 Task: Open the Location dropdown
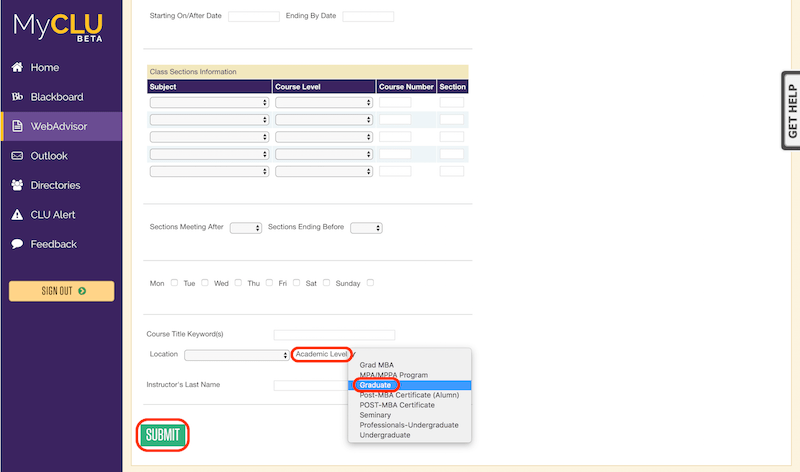pos(237,355)
